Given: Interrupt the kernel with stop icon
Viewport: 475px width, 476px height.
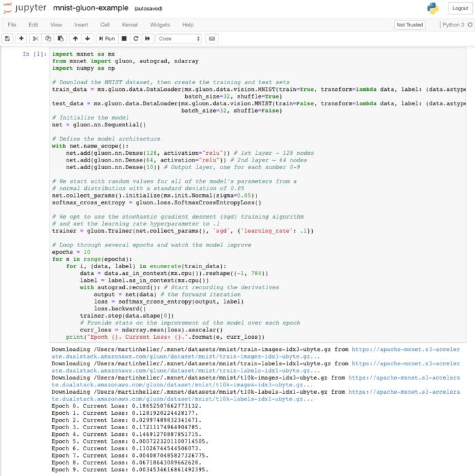Looking at the screenshot, I should click(124, 39).
